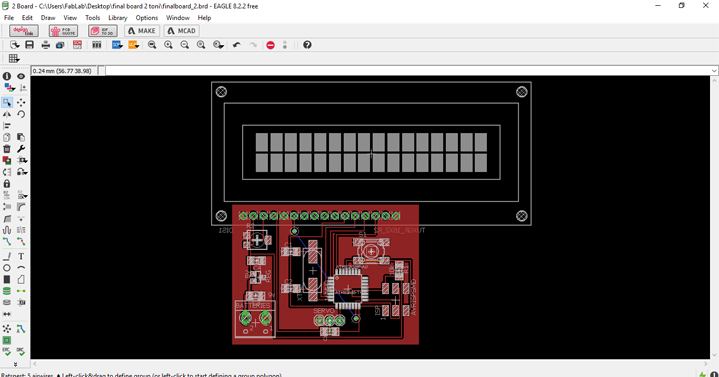Select the Rotate tool
This screenshot has height=377, width=719.
(x=21, y=114)
